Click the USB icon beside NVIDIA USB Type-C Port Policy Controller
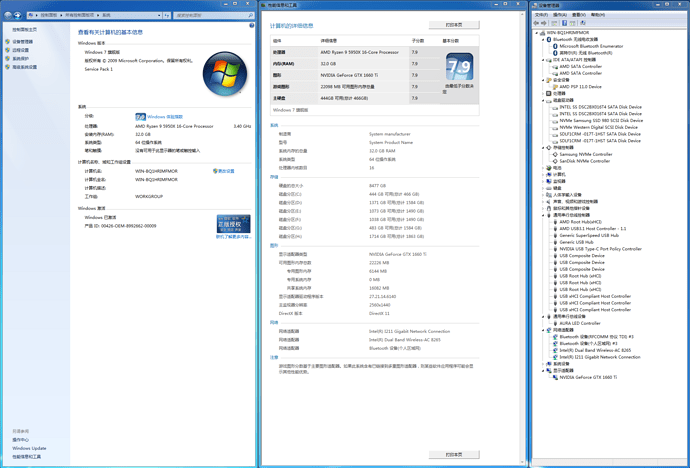Screen dimensions: 690x468 click(x=555, y=249)
